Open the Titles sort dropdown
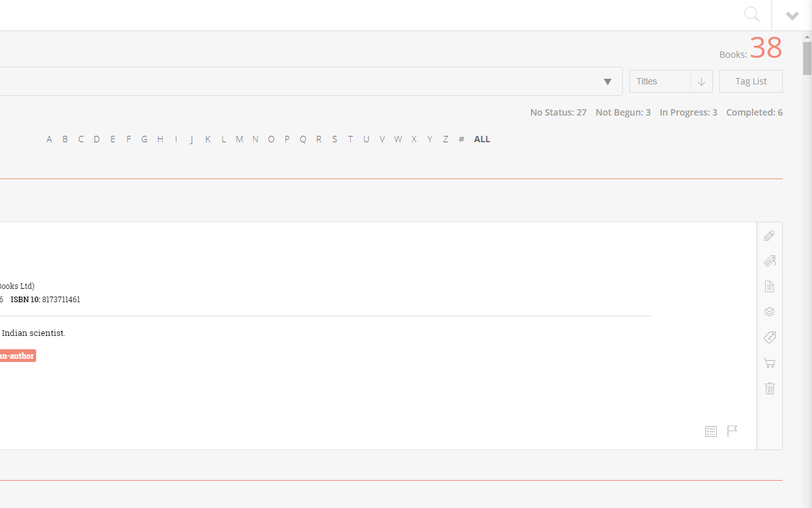Screen dimensions: 812x508 coord(660,81)
